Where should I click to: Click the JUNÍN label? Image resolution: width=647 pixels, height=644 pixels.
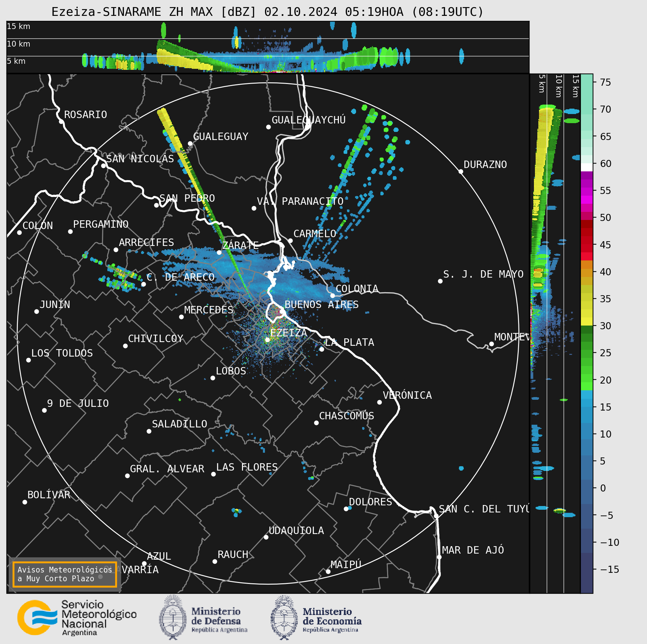tap(55, 305)
